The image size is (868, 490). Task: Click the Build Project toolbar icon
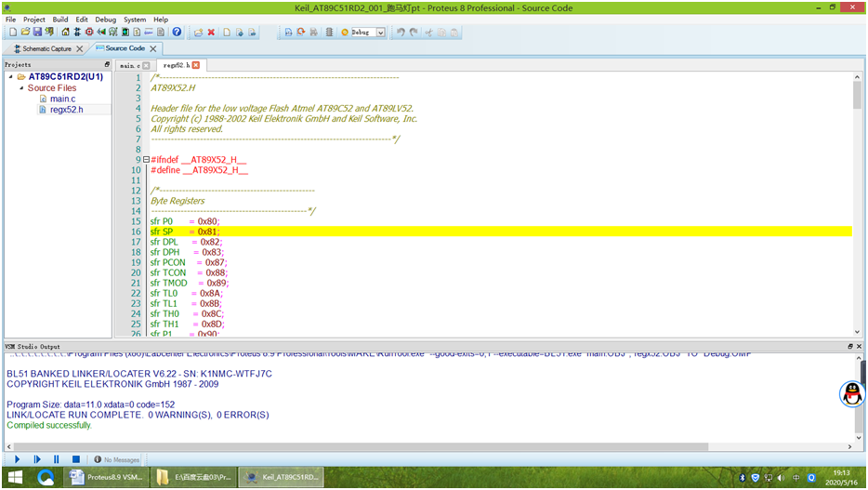(288, 33)
